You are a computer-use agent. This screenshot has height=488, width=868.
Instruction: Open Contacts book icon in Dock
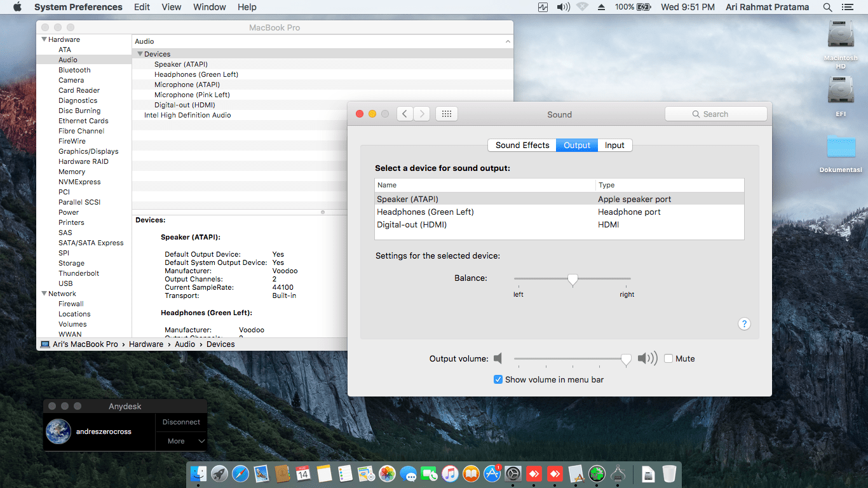click(x=282, y=473)
